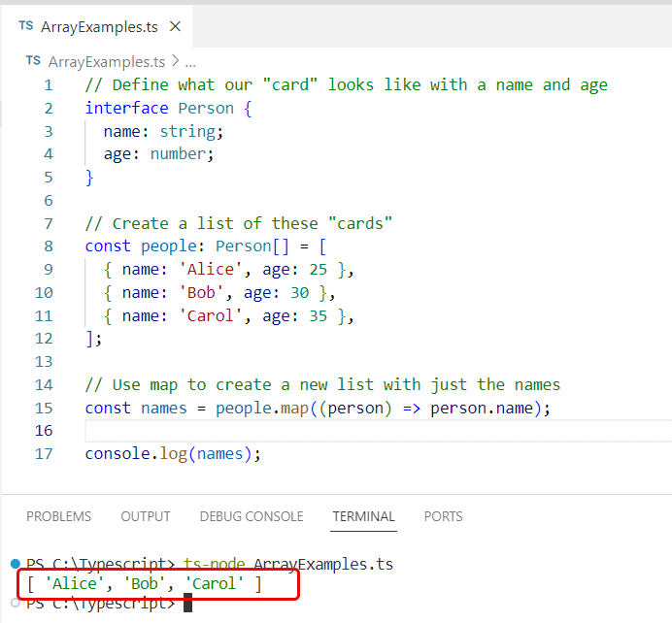The width and height of the screenshot is (672, 623).
Task: Open the breadcrumb ellipsis symbol list
Action: (190, 64)
